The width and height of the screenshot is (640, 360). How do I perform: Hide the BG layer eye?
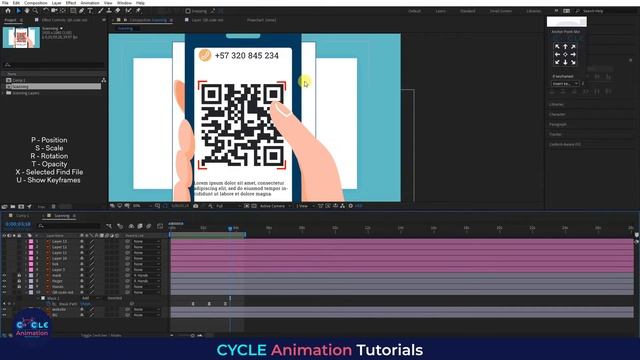(x=4, y=315)
